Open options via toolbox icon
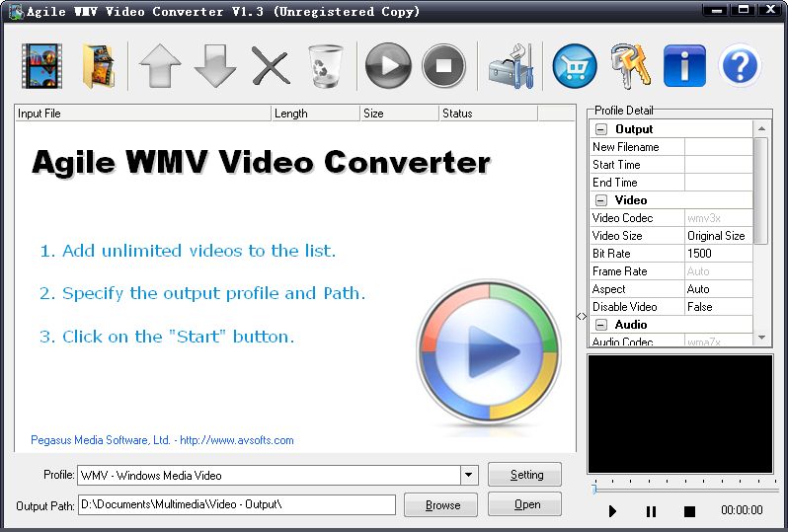Image resolution: width=788 pixels, height=532 pixels. point(511,66)
